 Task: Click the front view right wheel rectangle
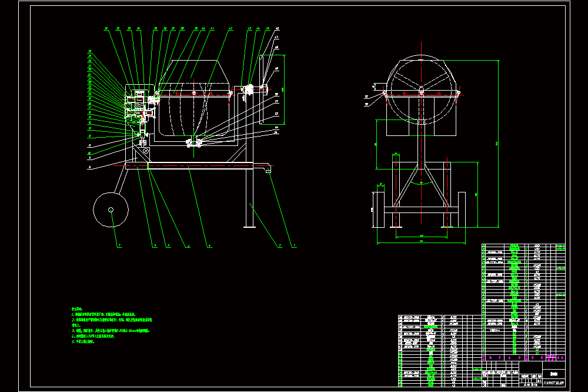462,210
